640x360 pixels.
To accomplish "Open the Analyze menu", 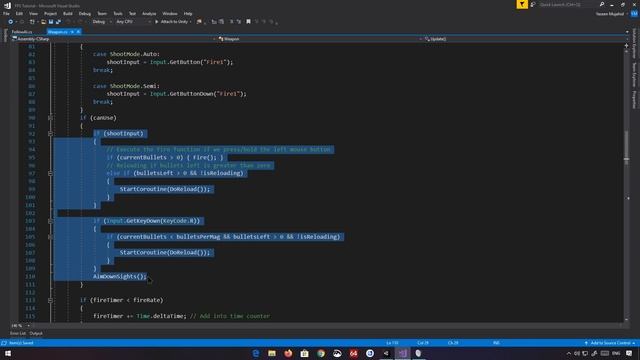I will click(149, 13).
